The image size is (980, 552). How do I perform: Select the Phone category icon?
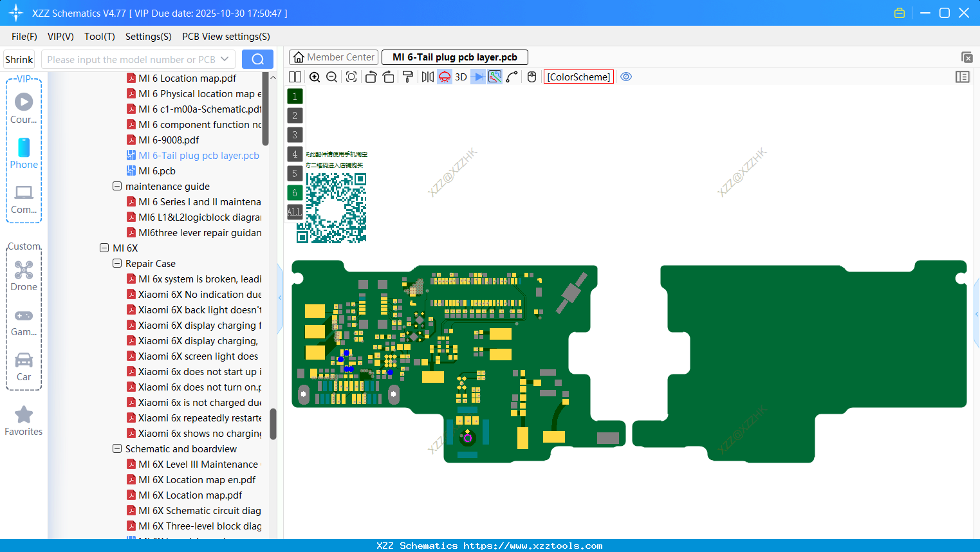24,153
